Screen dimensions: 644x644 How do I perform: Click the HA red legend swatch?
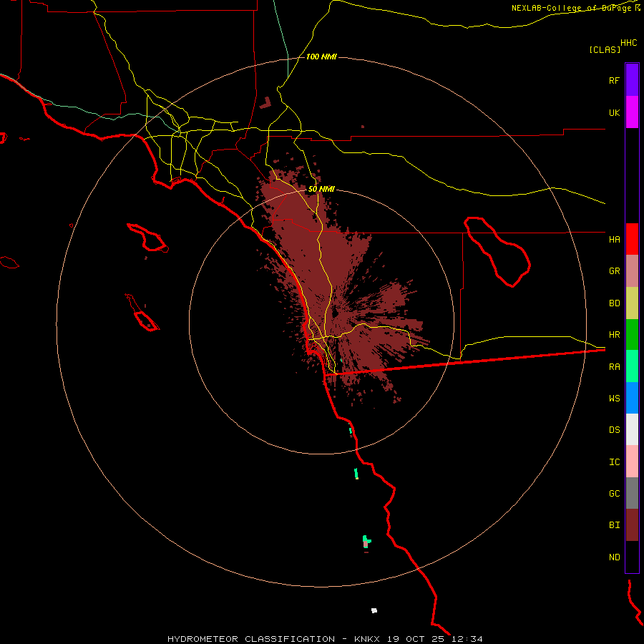(632, 239)
